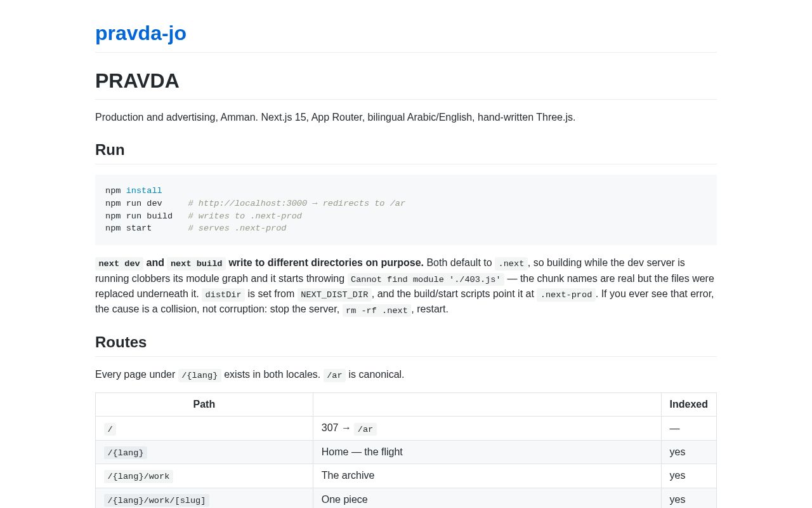Image resolution: width=812 pixels, height=508 pixels.
Task: Click the '/' path cell
Action: click(204, 429)
